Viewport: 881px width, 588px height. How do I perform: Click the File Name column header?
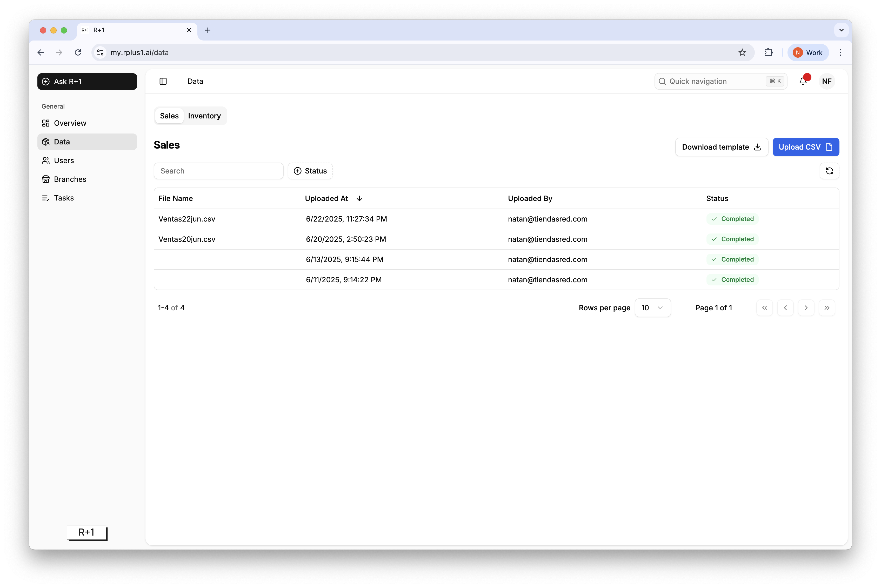(x=176, y=198)
